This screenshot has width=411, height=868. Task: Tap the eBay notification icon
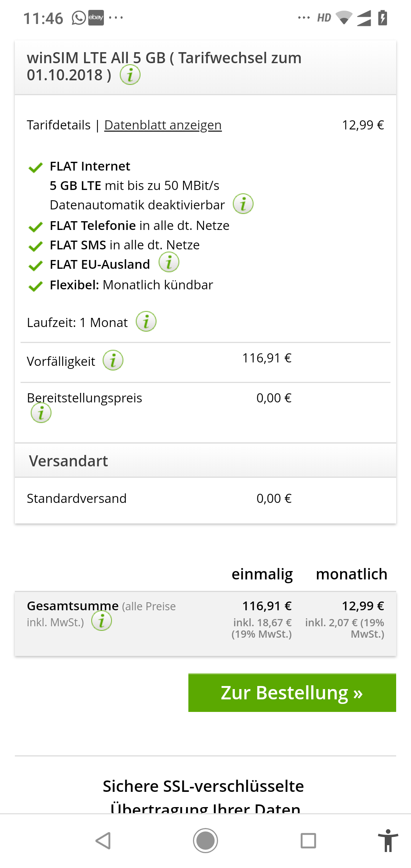pos(96,18)
